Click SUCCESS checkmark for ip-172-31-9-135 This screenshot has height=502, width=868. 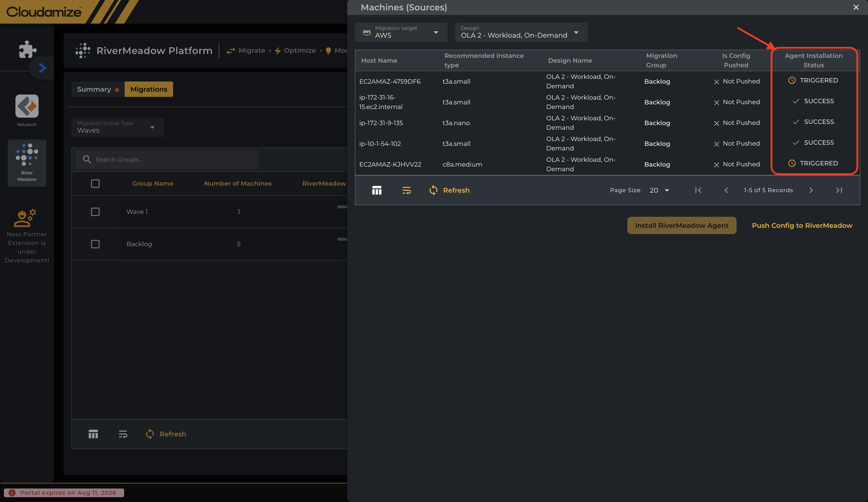[x=796, y=122]
